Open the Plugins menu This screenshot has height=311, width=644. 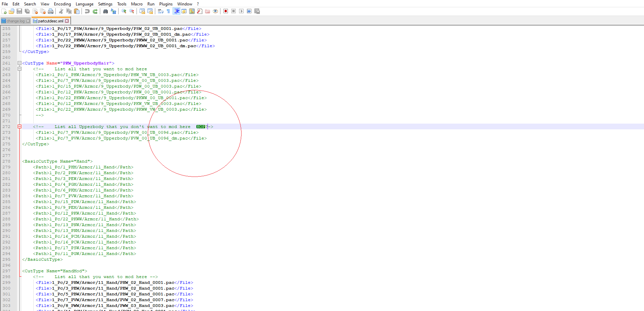point(166,4)
